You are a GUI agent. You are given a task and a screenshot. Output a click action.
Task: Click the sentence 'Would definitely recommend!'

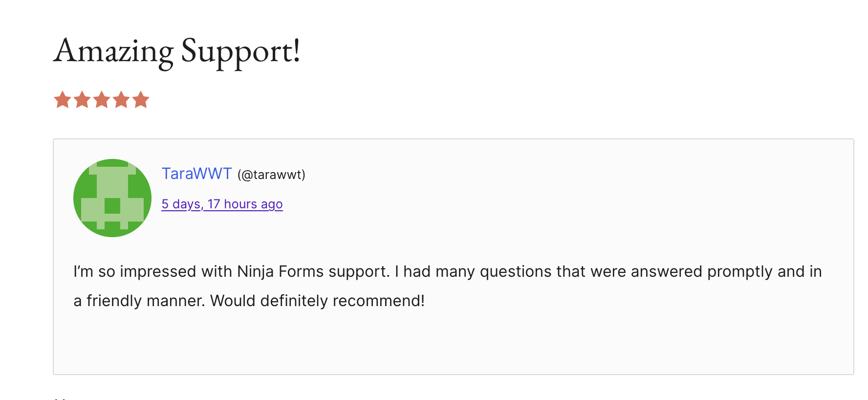(317, 300)
